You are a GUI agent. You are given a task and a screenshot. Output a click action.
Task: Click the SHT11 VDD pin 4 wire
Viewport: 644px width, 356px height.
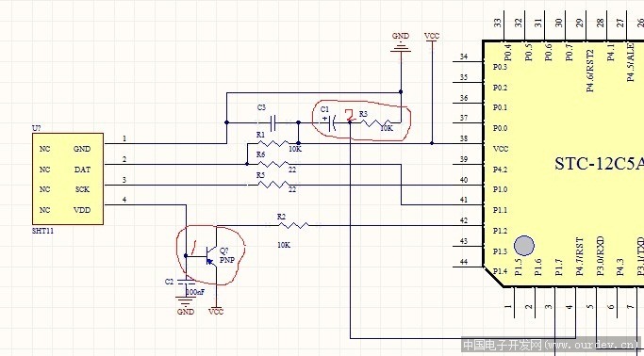[x=145, y=204]
